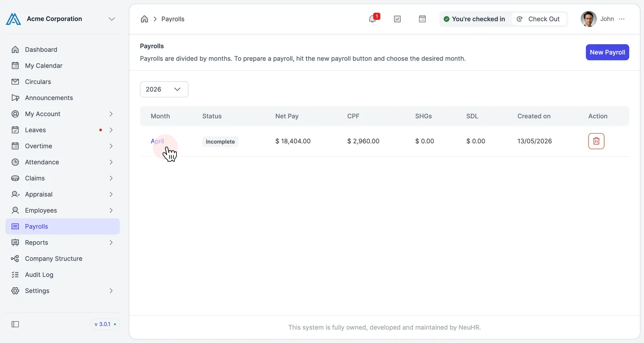Click the Created on date 13/05/2026
The image size is (644, 343).
(534, 141)
